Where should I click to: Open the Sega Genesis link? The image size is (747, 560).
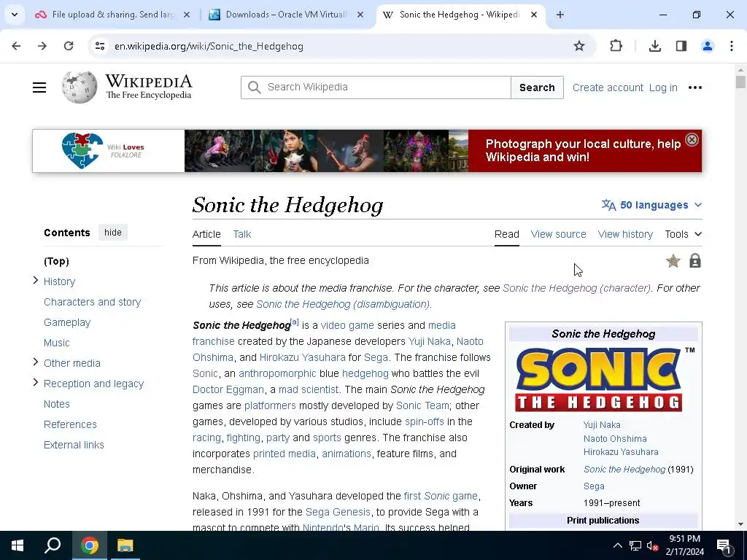[x=338, y=512]
